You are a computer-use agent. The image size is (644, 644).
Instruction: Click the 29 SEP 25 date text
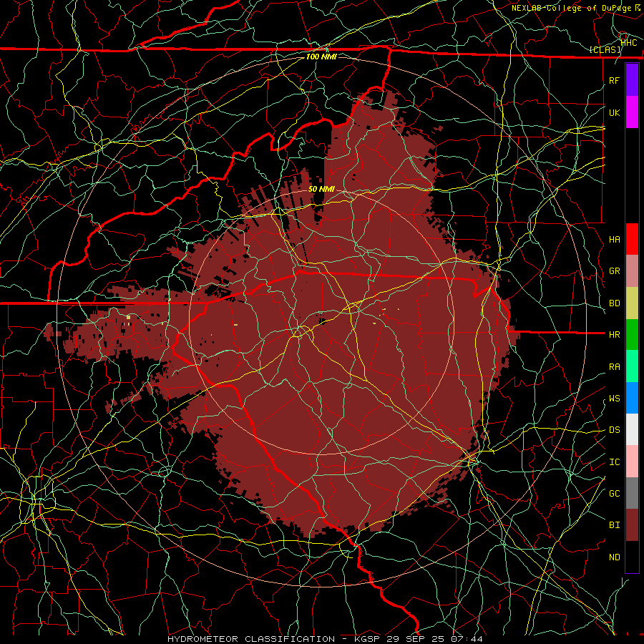415,639
